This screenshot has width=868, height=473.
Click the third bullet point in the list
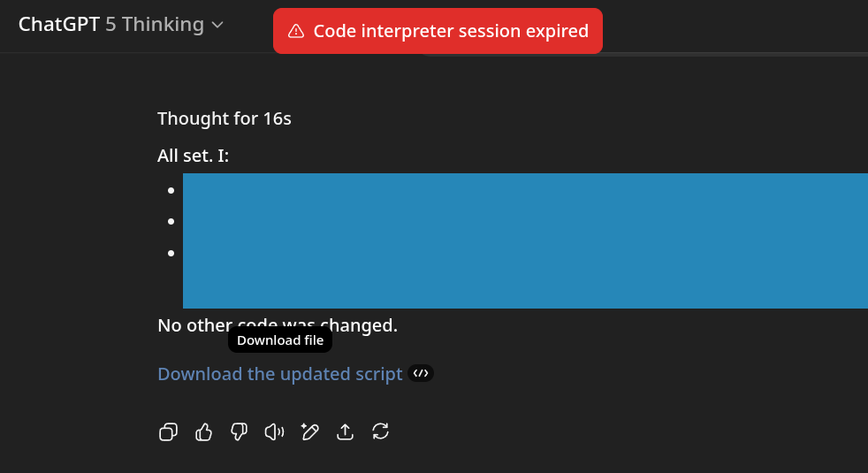(171, 253)
